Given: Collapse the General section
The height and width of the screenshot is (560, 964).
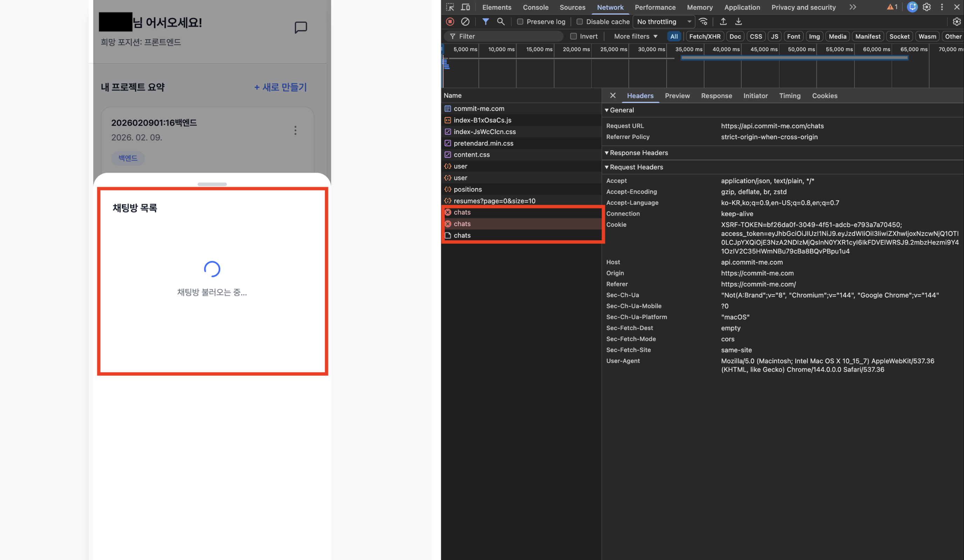Looking at the screenshot, I should [620, 110].
